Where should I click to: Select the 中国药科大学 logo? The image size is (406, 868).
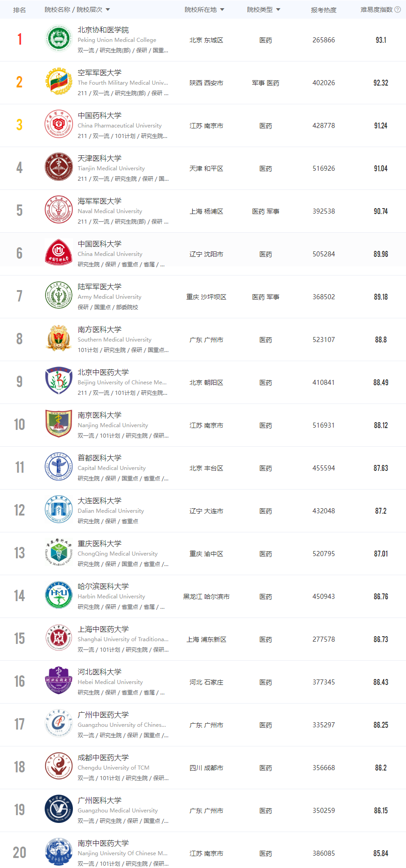pos(59,125)
